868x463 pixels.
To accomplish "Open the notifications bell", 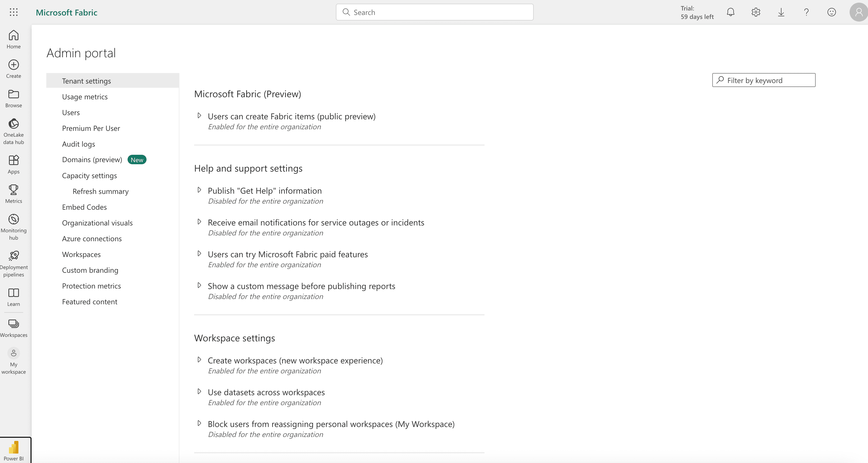I will click(730, 12).
